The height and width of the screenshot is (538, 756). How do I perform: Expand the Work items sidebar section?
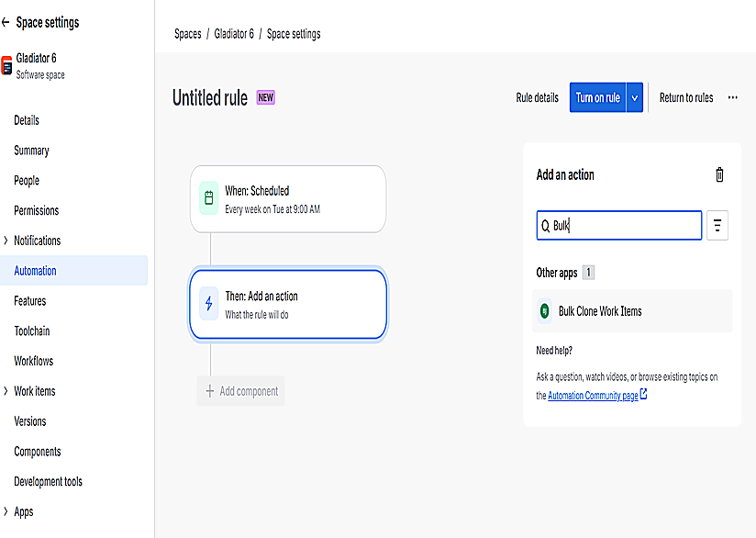click(x=6, y=391)
